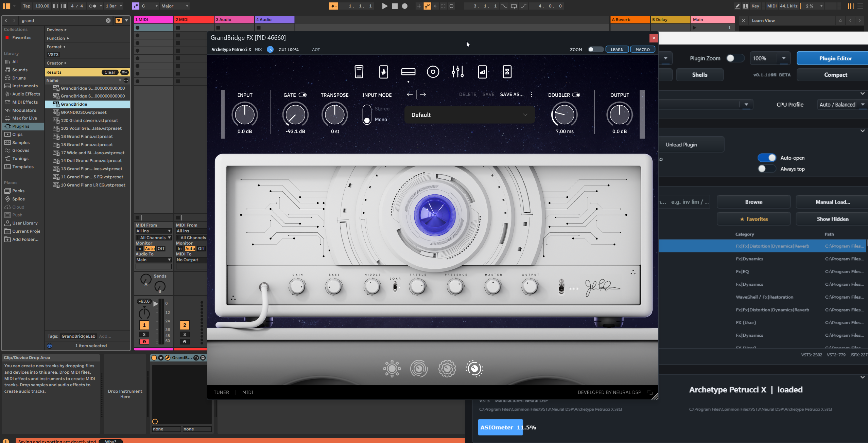
Task: Open track 1 Audio To Main dropdown
Action: click(x=154, y=260)
